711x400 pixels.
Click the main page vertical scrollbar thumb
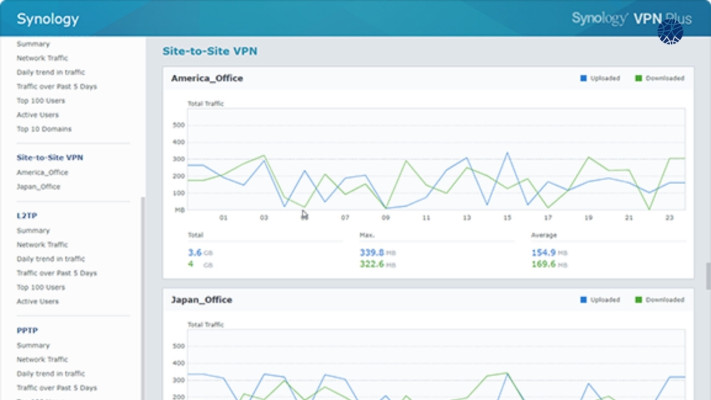tap(708, 276)
